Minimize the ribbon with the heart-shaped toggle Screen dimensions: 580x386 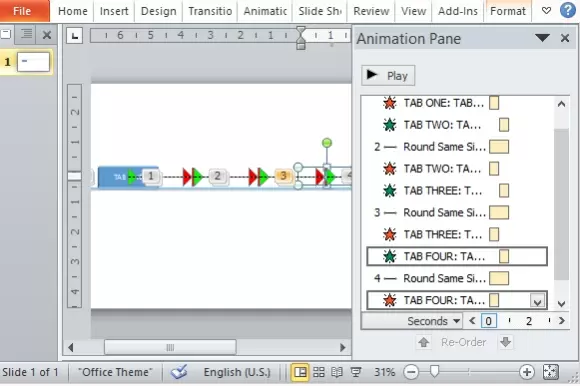[546, 11]
